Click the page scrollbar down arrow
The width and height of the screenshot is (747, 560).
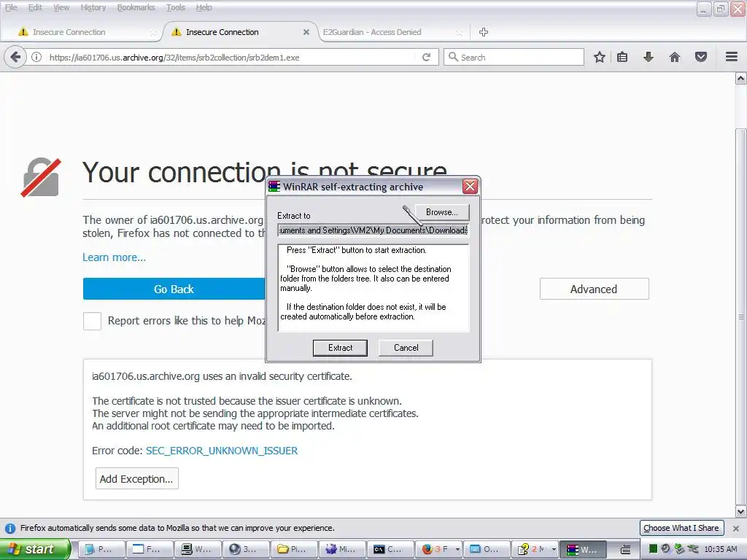coord(741,512)
